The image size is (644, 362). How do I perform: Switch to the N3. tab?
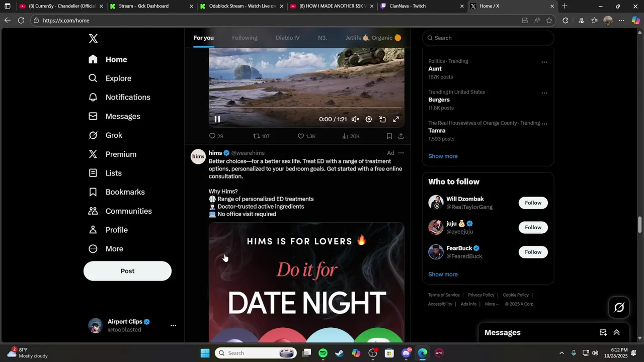pyautogui.click(x=323, y=38)
